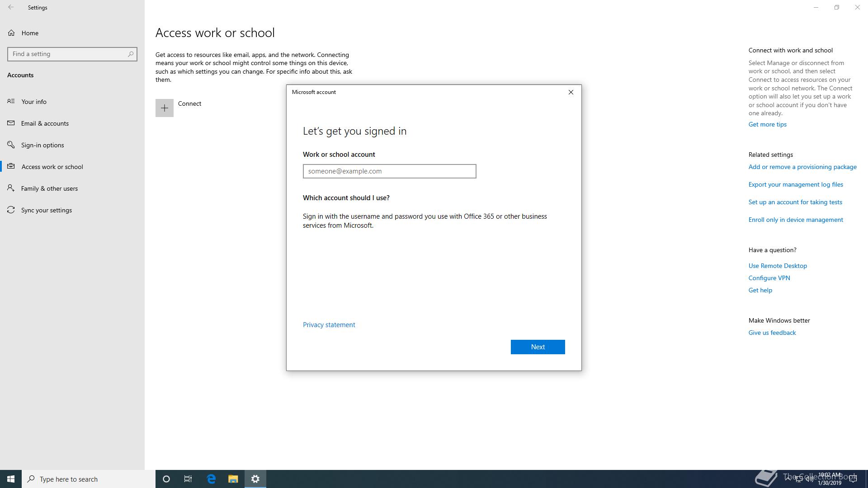Screen dimensions: 868x488
Task: Click the Connect label
Action: tap(189, 103)
